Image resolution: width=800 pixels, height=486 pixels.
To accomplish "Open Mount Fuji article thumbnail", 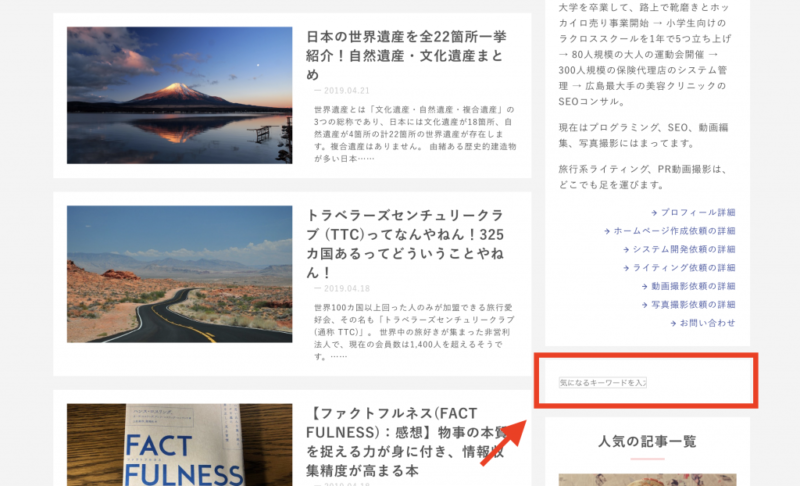I will 180,95.
